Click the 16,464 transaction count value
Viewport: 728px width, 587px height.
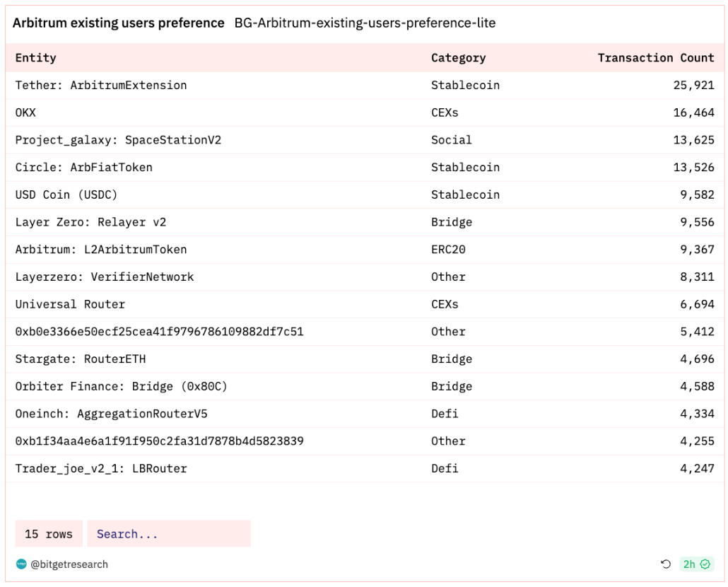[693, 112]
